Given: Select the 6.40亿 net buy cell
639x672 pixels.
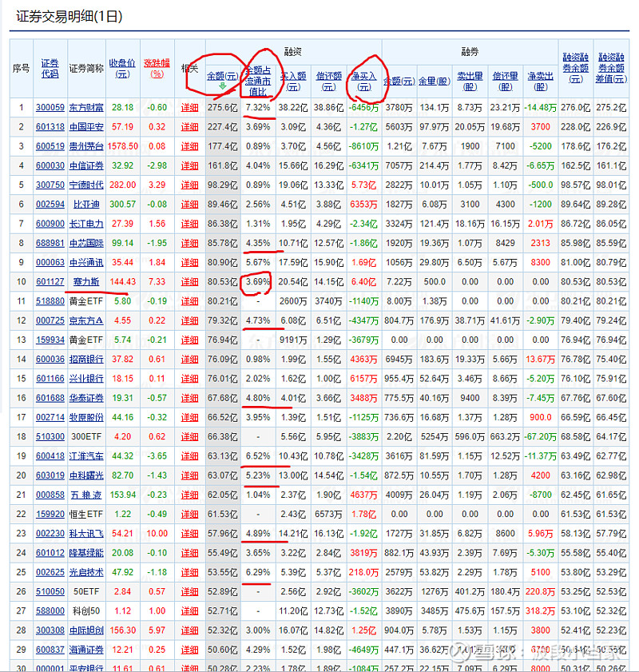Looking at the screenshot, I should click(x=363, y=281).
